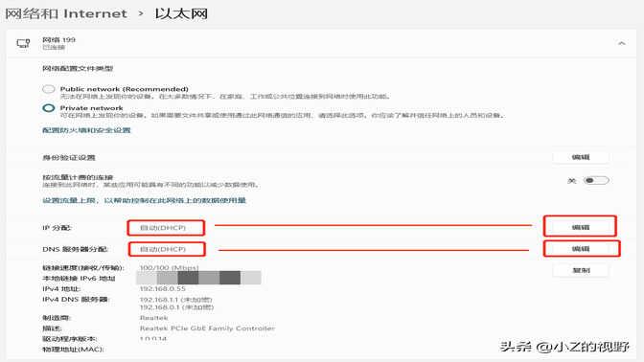The image size is (644, 362).
Task: Click the IPv4 address 192.168.0.55
Action: [x=163, y=289]
